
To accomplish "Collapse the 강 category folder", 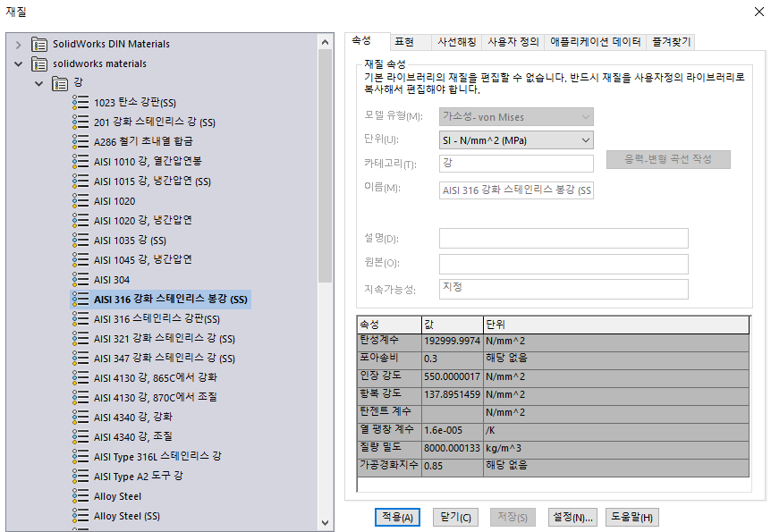I will (39, 83).
